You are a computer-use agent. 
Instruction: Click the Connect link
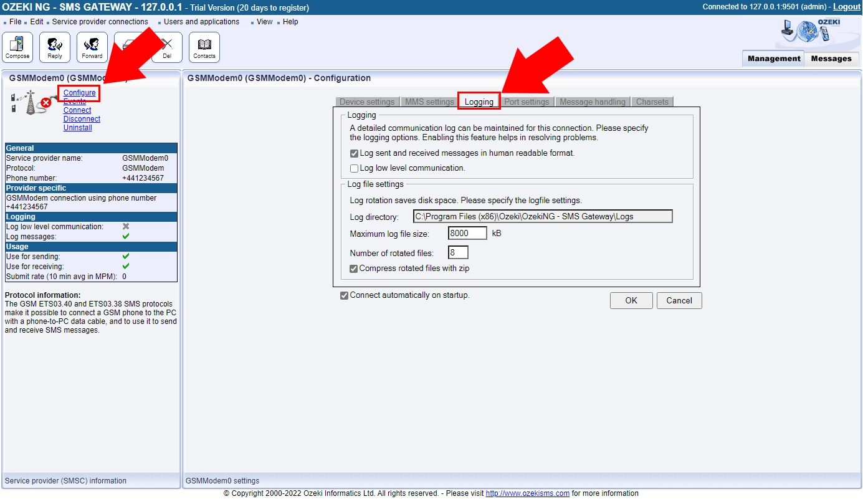(x=77, y=110)
